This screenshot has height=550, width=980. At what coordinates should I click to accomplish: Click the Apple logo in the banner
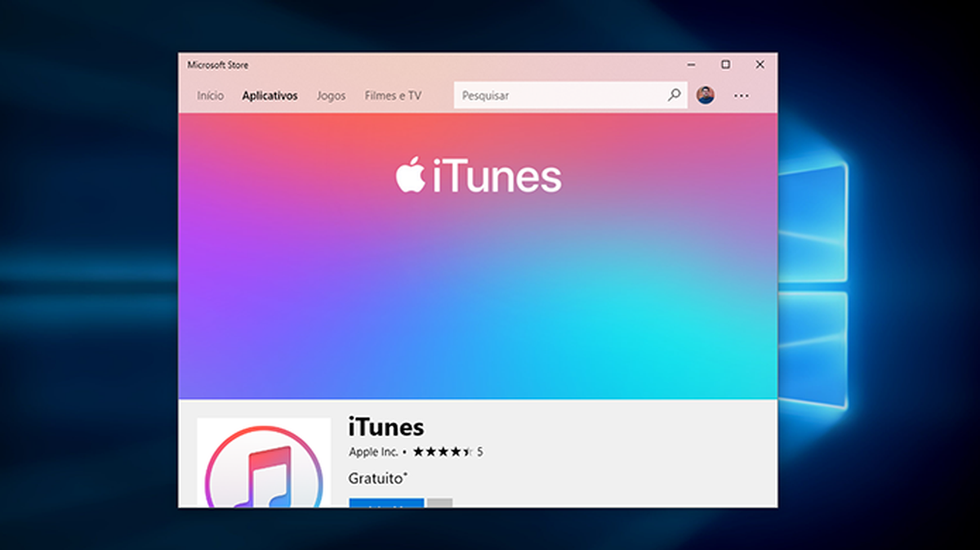pyautogui.click(x=410, y=176)
